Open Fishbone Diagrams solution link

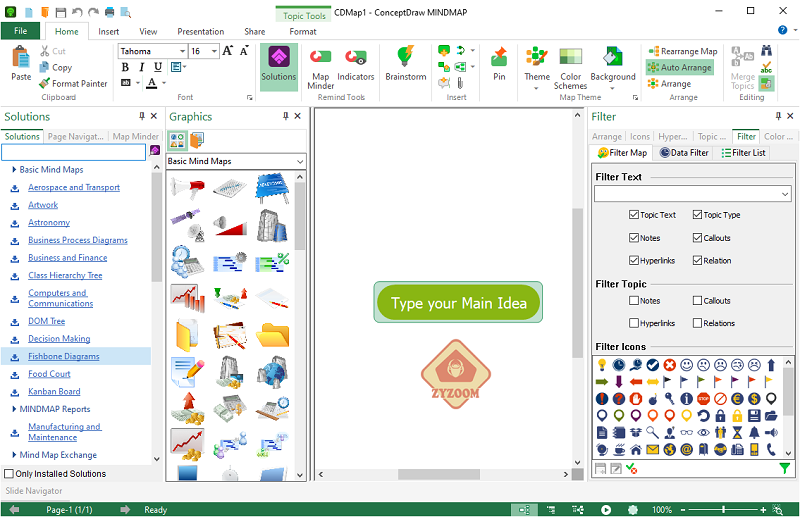coord(64,356)
